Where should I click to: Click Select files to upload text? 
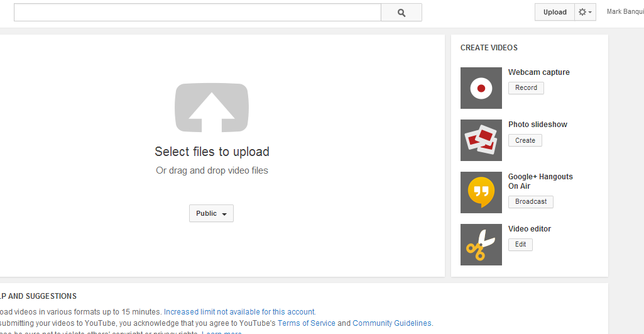click(x=212, y=152)
